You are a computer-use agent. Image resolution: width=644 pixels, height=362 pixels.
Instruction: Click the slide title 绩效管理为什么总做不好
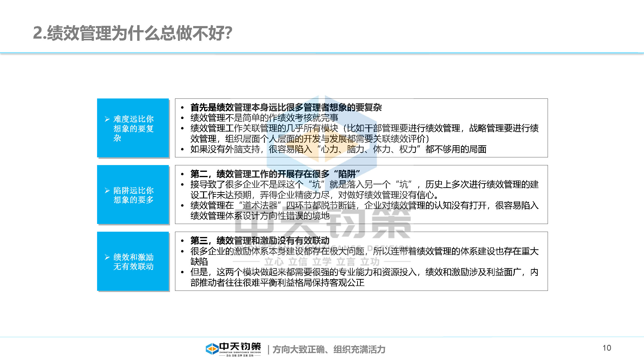click(x=133, y=33)
